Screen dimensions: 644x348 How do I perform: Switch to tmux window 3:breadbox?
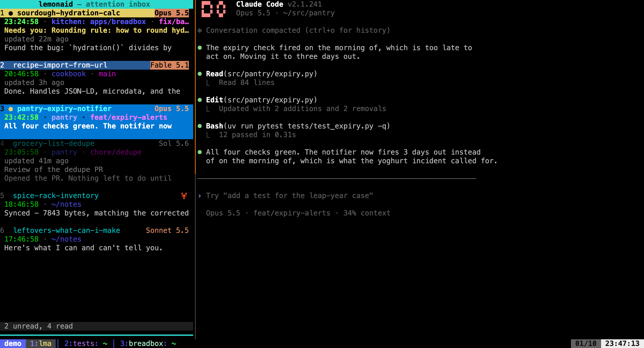[x=148, y=343]
